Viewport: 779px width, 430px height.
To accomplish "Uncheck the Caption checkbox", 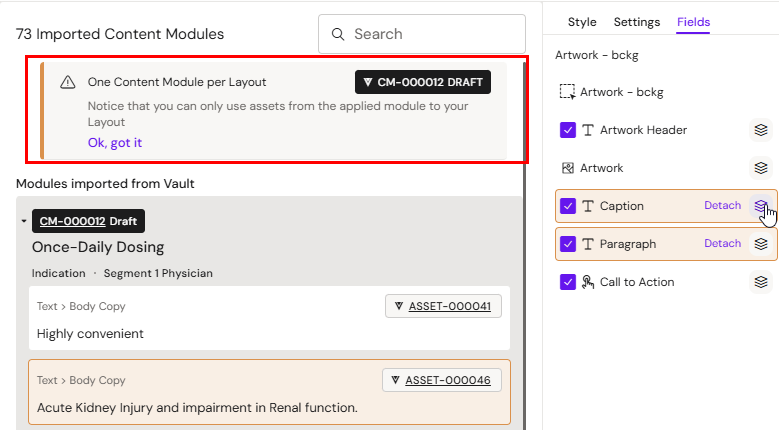I will coord(568,206).
